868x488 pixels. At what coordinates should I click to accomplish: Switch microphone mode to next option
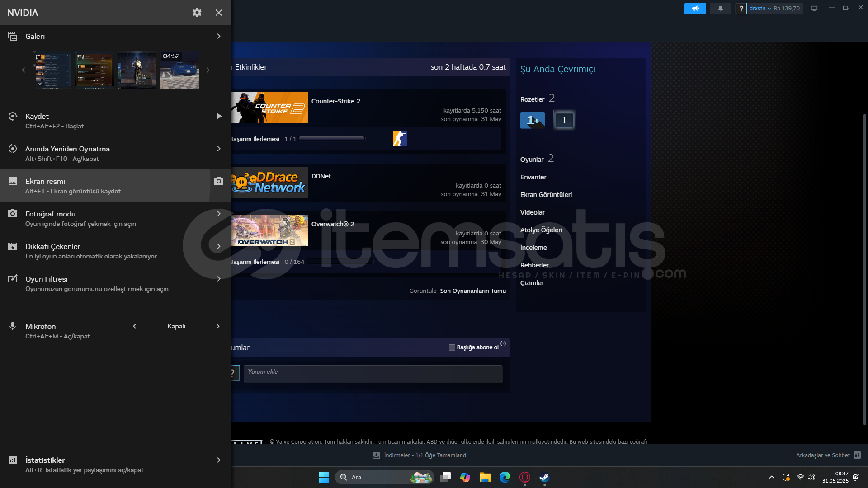click(x=218, y=326)
